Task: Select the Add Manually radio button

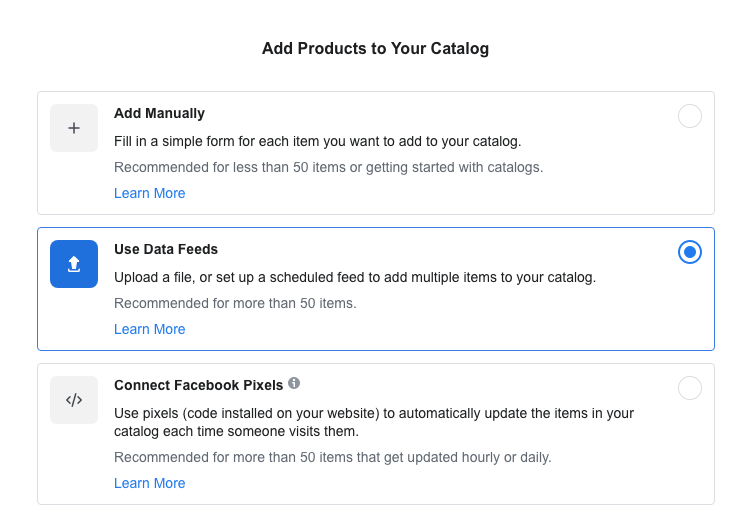Action: click(690, 116)
